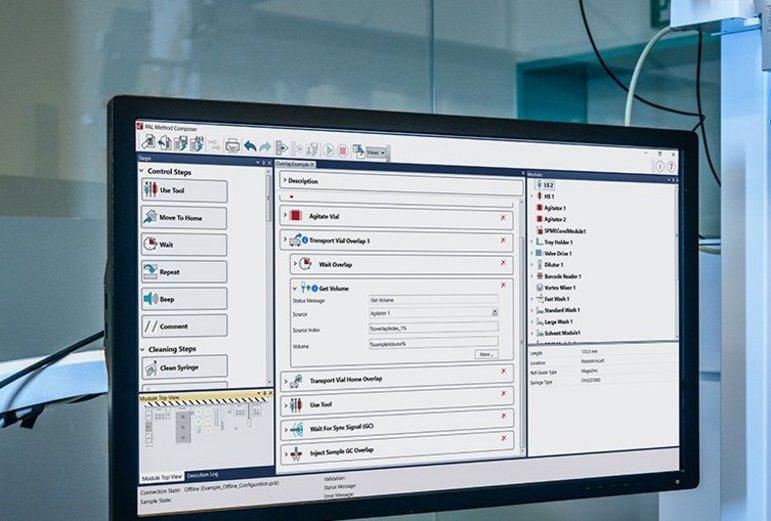Viewport: 771px width, 521px height.
Task: Click the Comment step button
Action: click(x=184, y=326)
